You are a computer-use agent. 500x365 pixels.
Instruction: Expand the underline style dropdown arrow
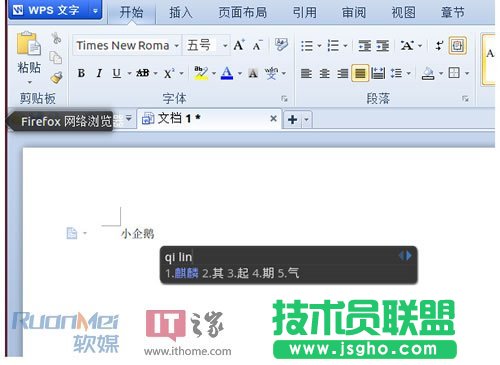(129, 73)
